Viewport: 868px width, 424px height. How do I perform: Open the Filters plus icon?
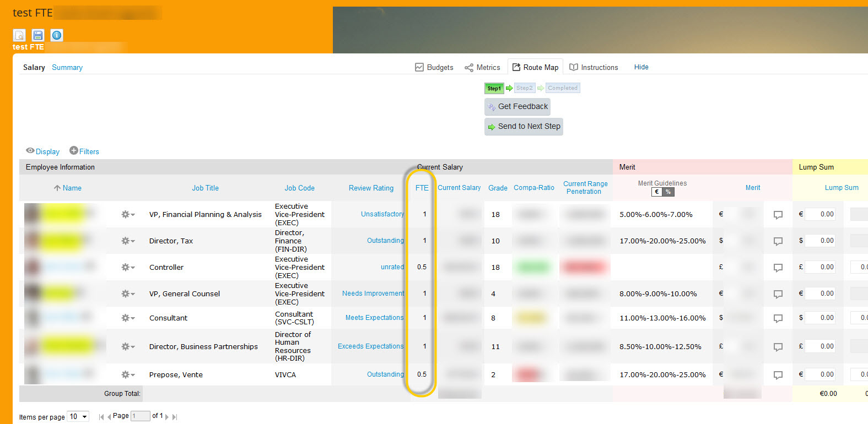pyautogui.click(x=74, y=150)
